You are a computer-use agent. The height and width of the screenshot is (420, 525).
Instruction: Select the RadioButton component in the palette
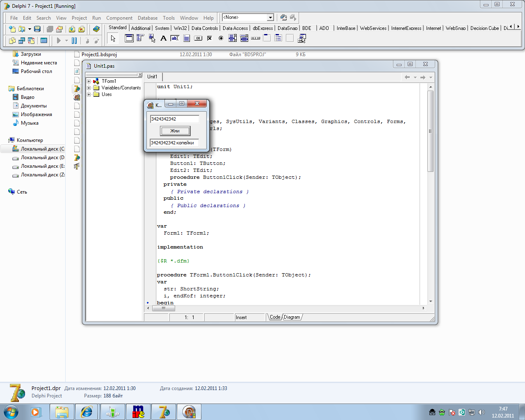pos(221,39)
